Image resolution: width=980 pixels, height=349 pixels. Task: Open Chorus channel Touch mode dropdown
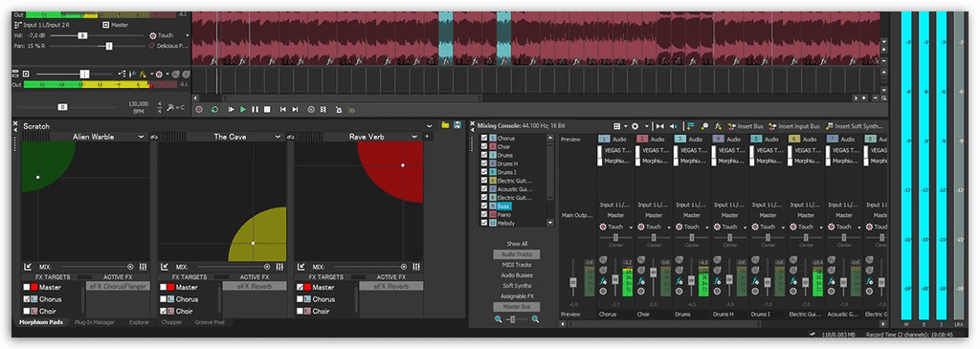pos(631,228)
